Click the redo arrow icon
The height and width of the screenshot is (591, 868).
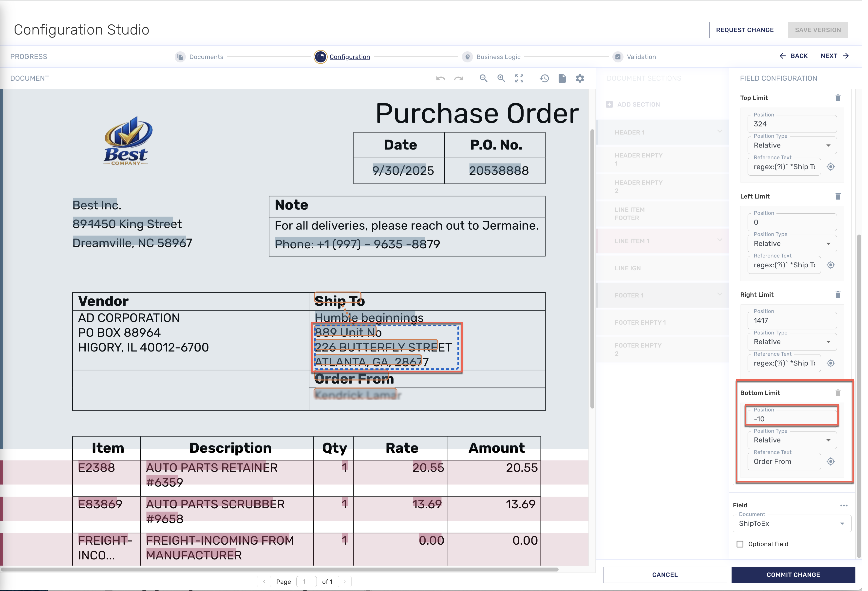(458, 78)
